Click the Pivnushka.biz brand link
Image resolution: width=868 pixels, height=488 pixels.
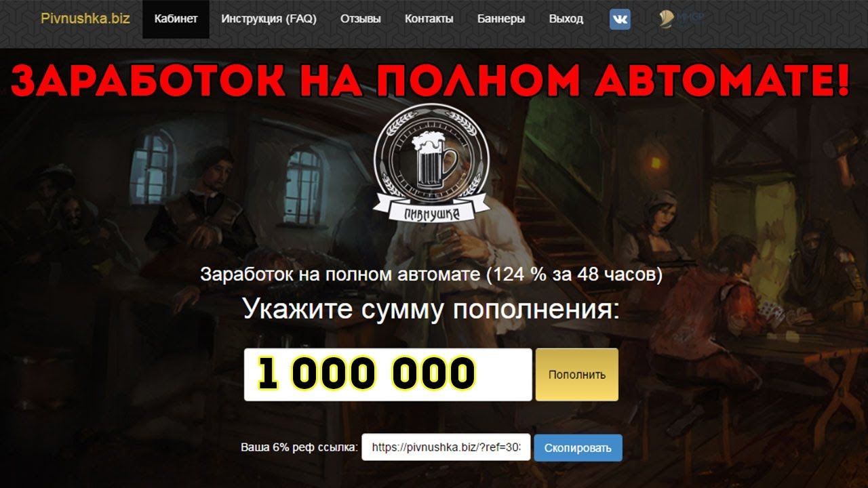click(85, 19)
